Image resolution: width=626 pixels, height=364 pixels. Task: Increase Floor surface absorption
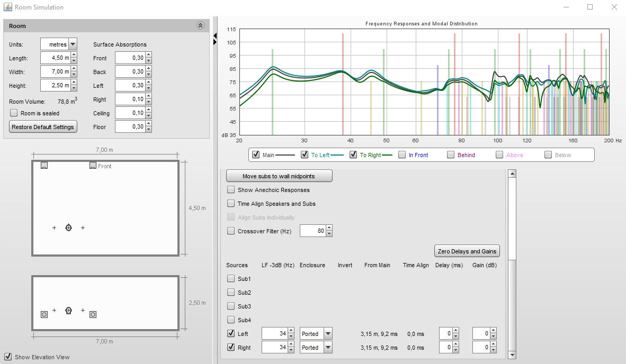click(148, 124)
